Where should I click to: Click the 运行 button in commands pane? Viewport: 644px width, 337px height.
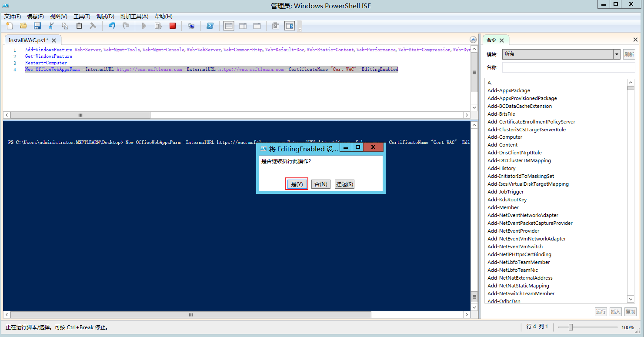(x=601, y=312)
